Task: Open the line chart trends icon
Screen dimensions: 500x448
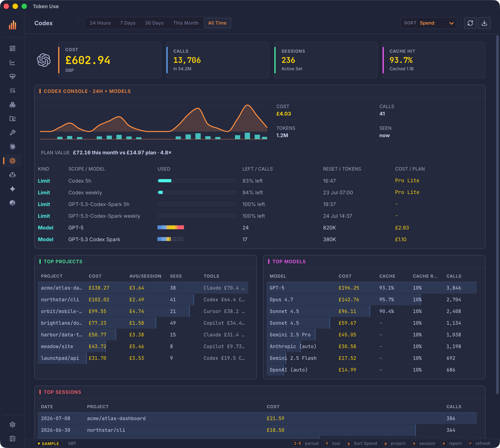Action: 12,62
